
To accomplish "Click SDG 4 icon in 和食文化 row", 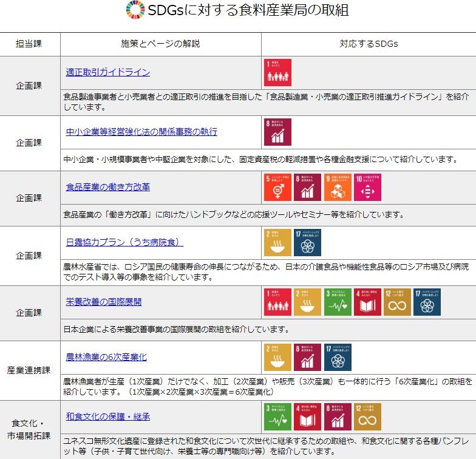I will pyautogui.click(x=307, y=416).
